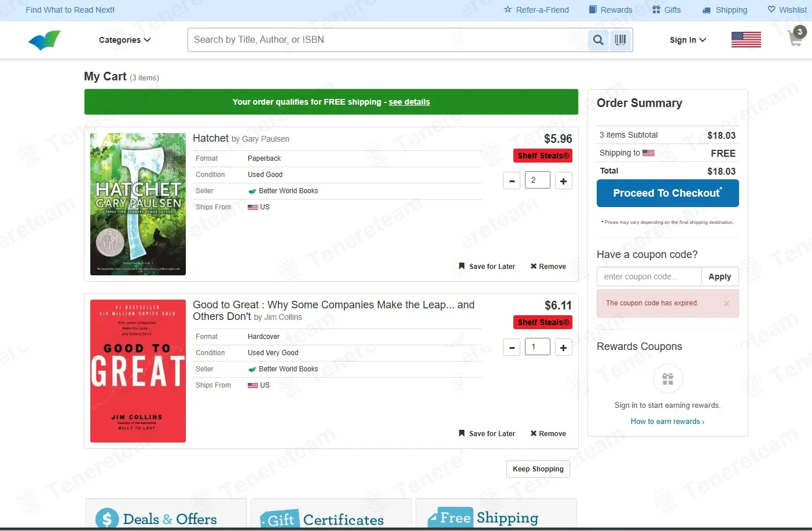Save Good to Great for later

(x=487, y=434)
